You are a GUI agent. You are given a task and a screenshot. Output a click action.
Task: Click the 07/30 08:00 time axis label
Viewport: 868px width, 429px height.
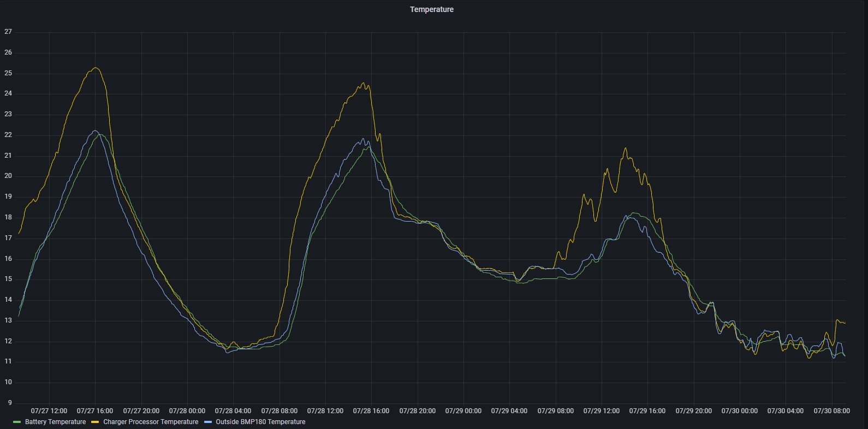tap(831, 411)
